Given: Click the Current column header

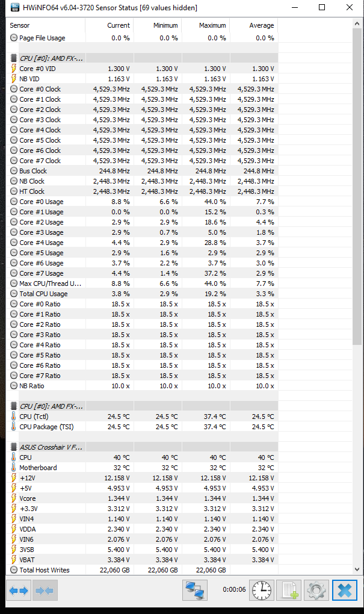Looking at the screenshot, I should (110, 25).
